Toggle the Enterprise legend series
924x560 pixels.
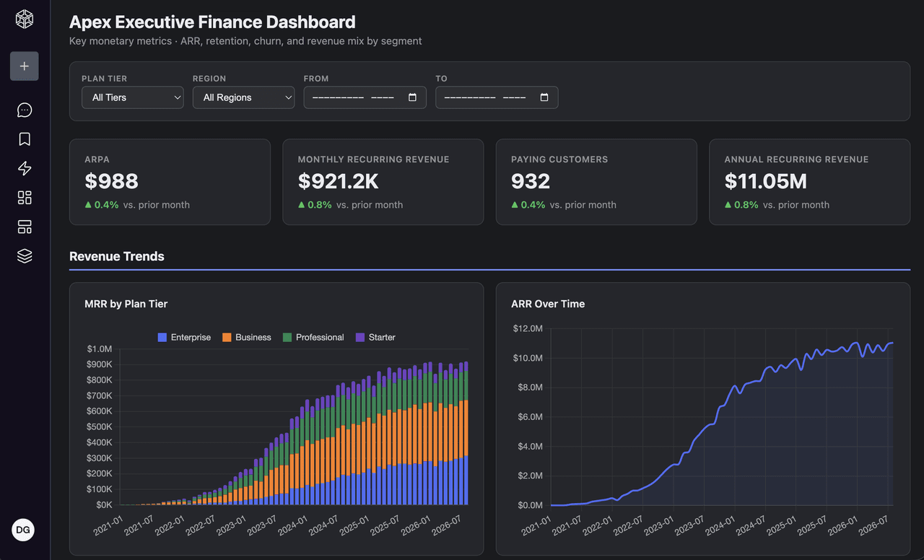(x=185, y=337)
